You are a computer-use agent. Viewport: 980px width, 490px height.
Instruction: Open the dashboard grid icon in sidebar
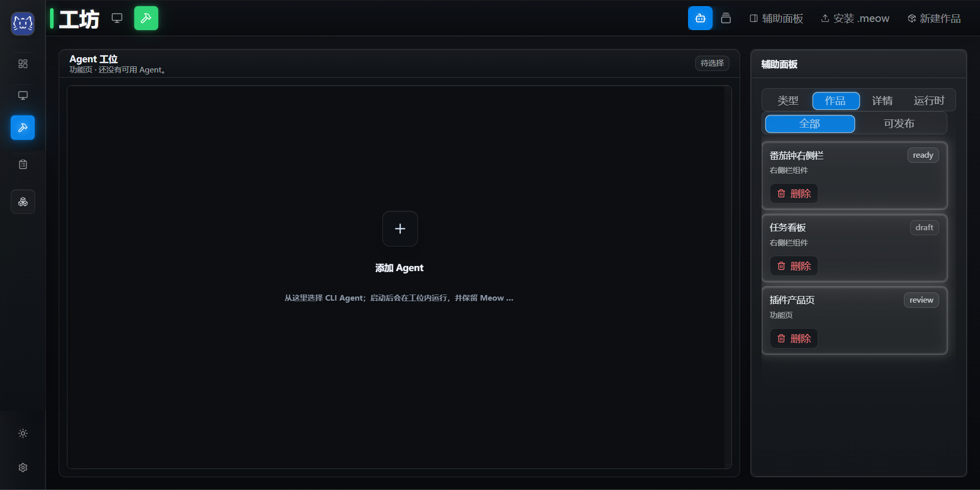(x=23, y=64)
